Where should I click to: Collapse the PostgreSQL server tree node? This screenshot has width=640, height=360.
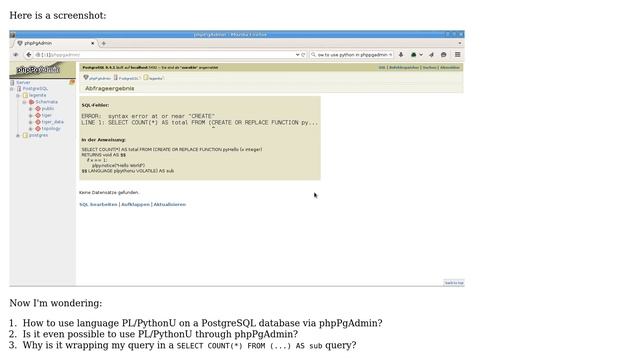pos(12,89)
